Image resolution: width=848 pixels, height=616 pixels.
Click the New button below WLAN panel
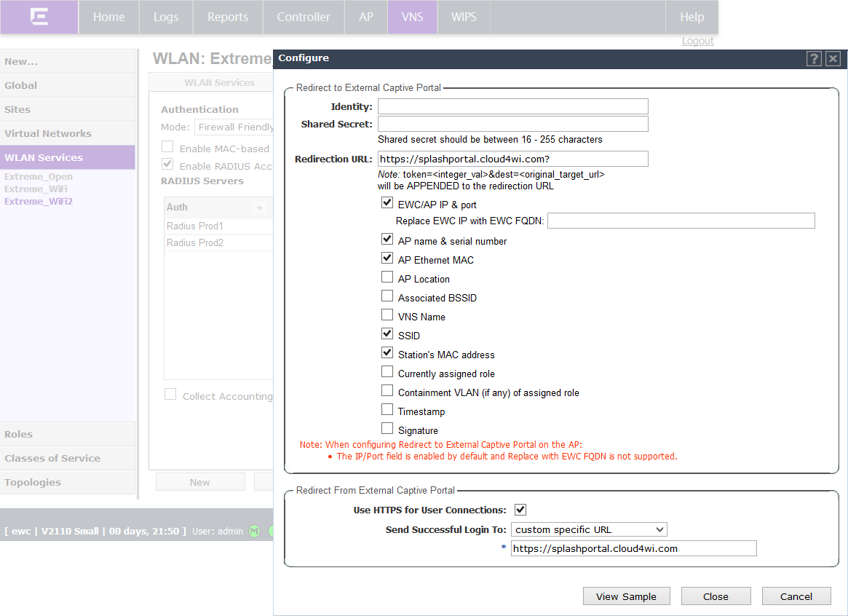coord(200,482)
